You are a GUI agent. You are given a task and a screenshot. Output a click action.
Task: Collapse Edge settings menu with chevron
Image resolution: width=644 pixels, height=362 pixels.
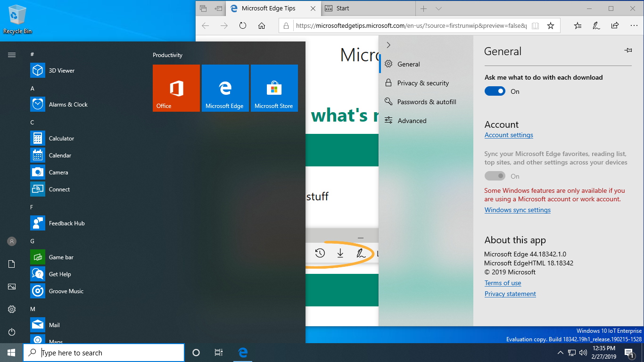tap(388, 45)
